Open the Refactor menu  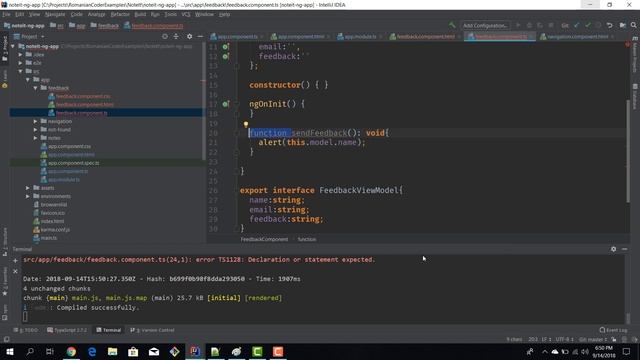(120, 14)
